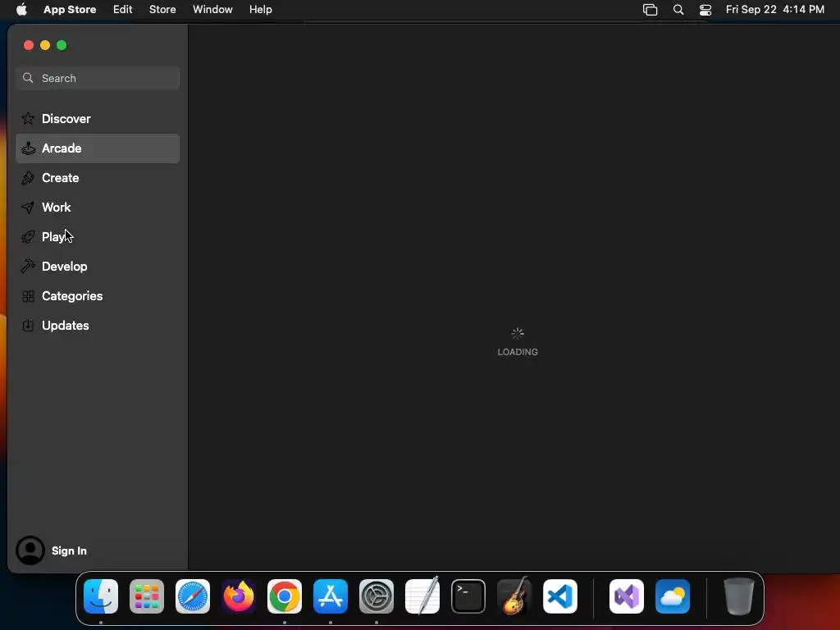Click the App Store Dock icon
840x630 pixels.
(331, 596)
